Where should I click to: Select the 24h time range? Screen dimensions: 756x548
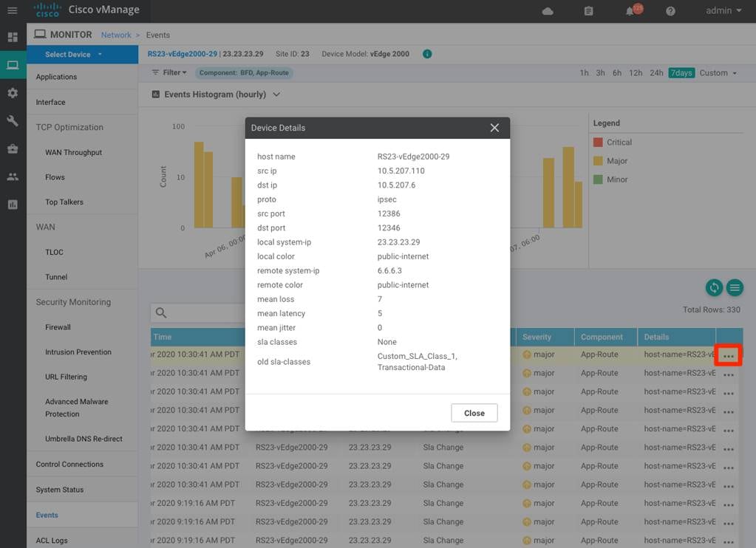655,73
